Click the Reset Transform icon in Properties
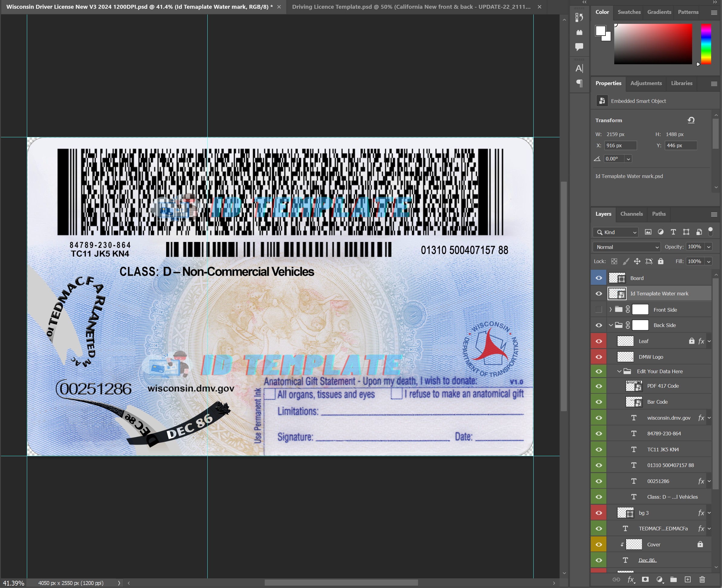Image resolution: width=722 pixels, height=588 pixels. 691,120
